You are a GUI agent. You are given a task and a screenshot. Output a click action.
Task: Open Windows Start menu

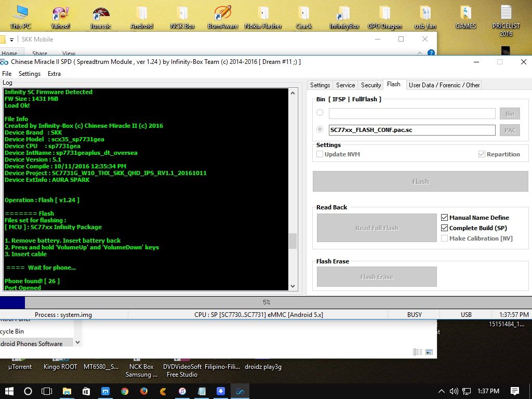[9, 391]
